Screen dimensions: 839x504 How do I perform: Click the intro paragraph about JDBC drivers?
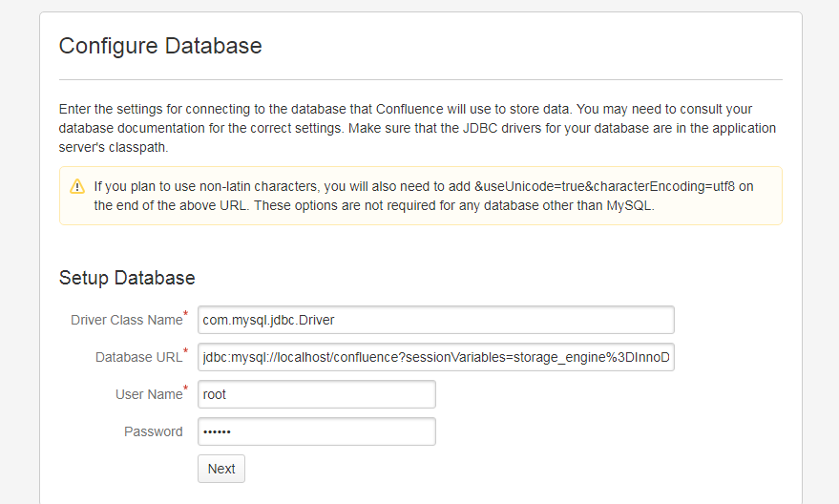pyautogui.click(x=417, y=129)
